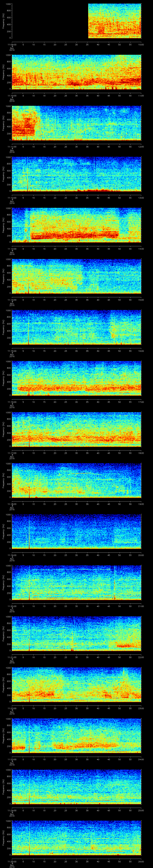Viewport: 153px width, 868px height.
Task: Click the 11:17:00 start time label
Action: (12, 453)
